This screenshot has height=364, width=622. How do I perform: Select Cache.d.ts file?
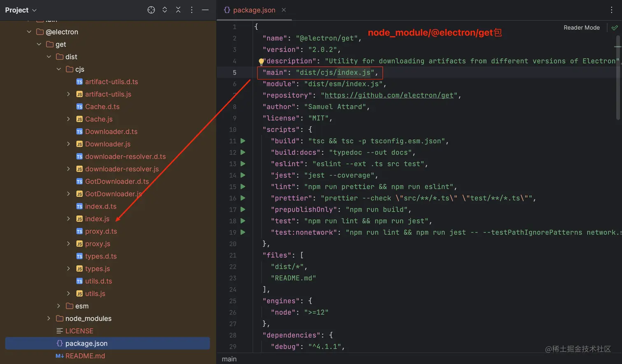point(102,107)
